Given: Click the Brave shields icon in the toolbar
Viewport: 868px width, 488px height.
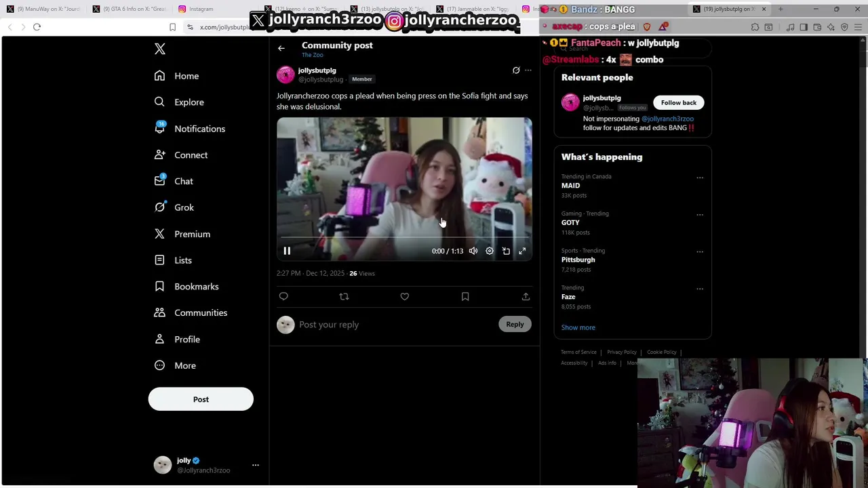Looking at the screenshot, I should coord(646,27).
